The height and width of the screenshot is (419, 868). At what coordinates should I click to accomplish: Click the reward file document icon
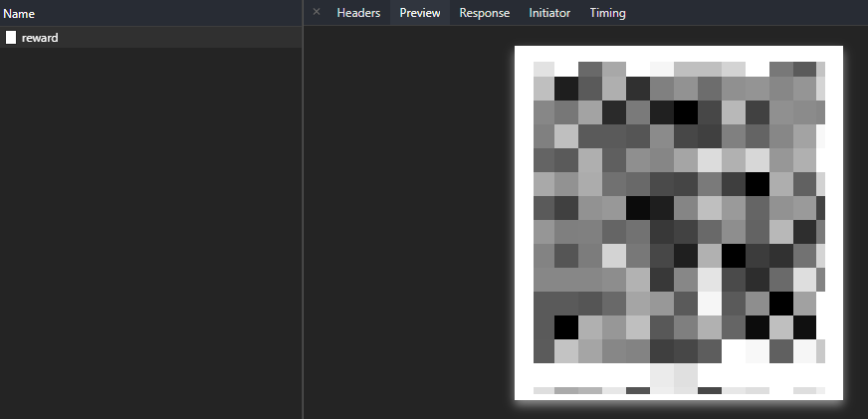11,37
